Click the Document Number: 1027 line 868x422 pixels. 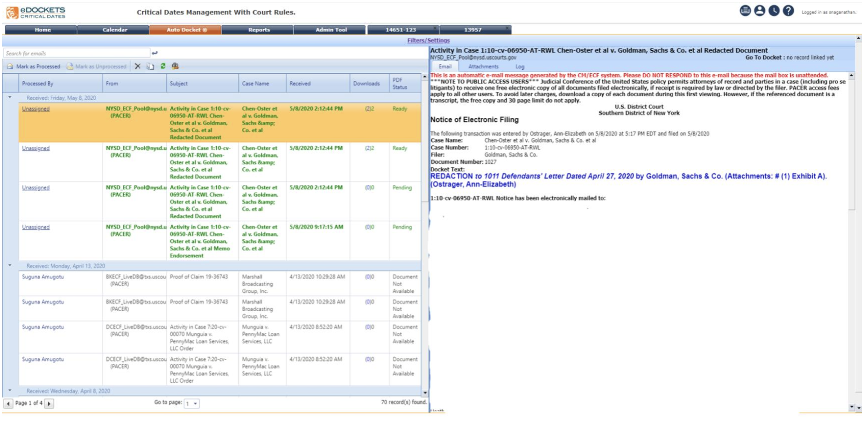[x=463, y=162]
